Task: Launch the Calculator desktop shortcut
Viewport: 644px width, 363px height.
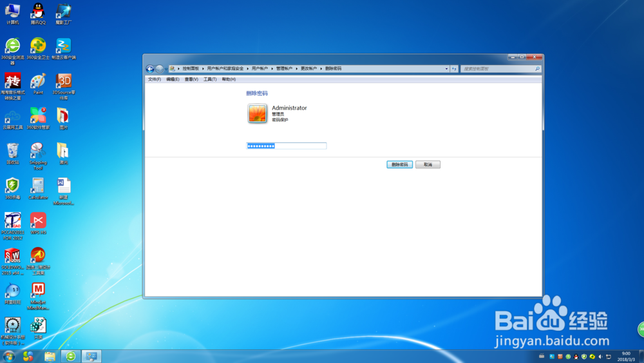Action: click(38, 189)
